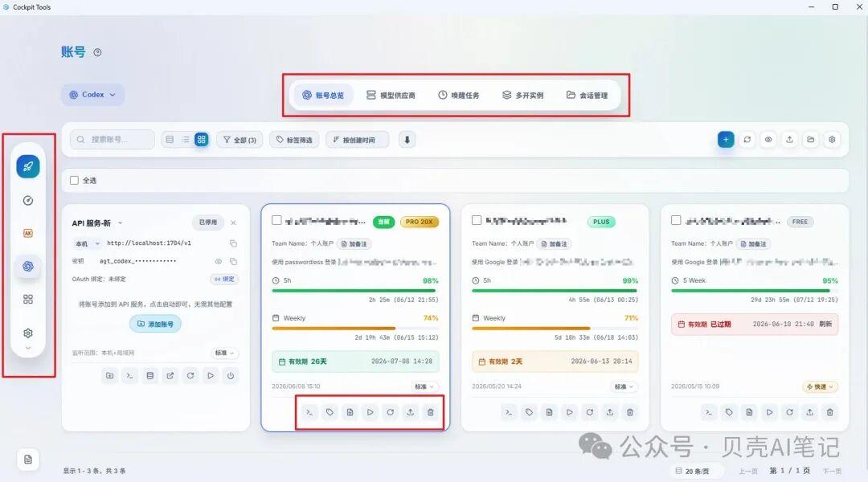Switch to the 会话管理 tab
The height and width of the screenshot is (482, 868).
[587, 95]
